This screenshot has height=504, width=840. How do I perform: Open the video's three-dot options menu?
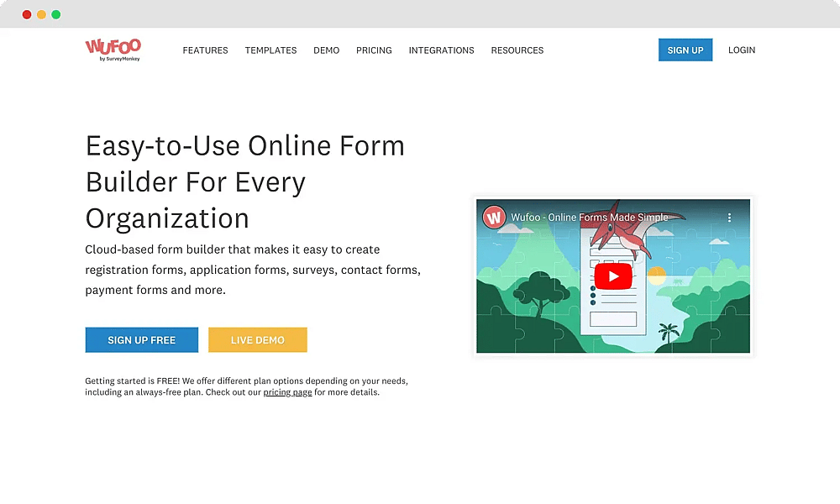click(x=729, y=218)
